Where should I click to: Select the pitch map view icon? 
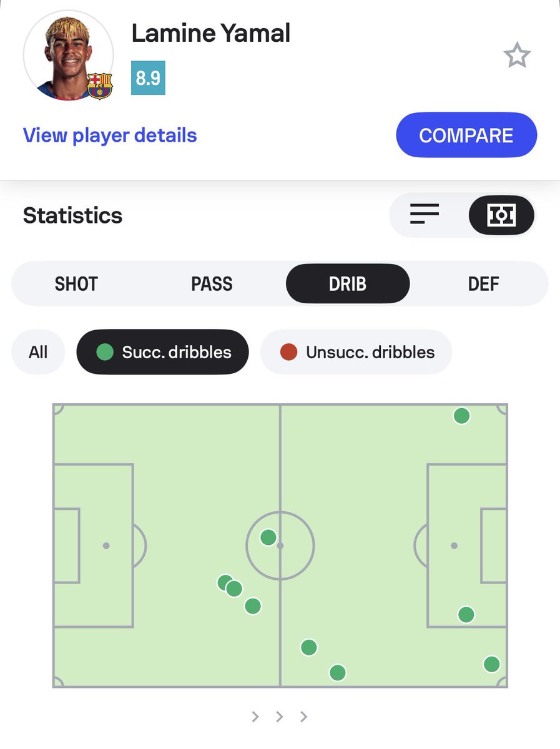click(501, 215)
